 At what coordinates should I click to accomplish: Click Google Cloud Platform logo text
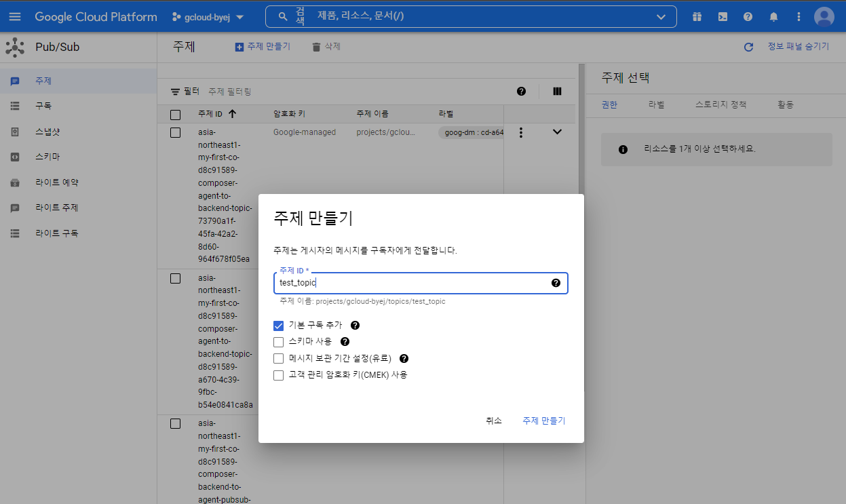(x=96, y=17)
